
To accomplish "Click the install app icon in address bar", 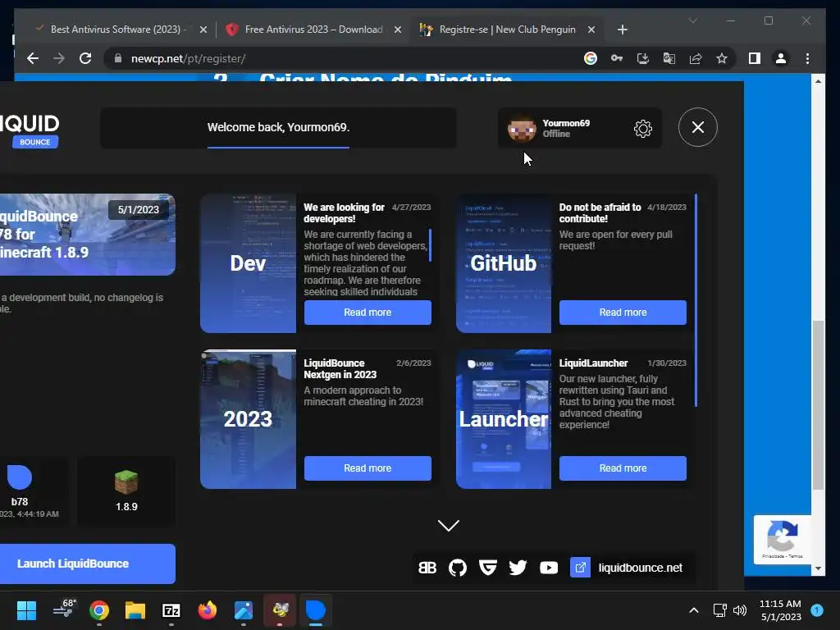I will click(x=643, y=58).
